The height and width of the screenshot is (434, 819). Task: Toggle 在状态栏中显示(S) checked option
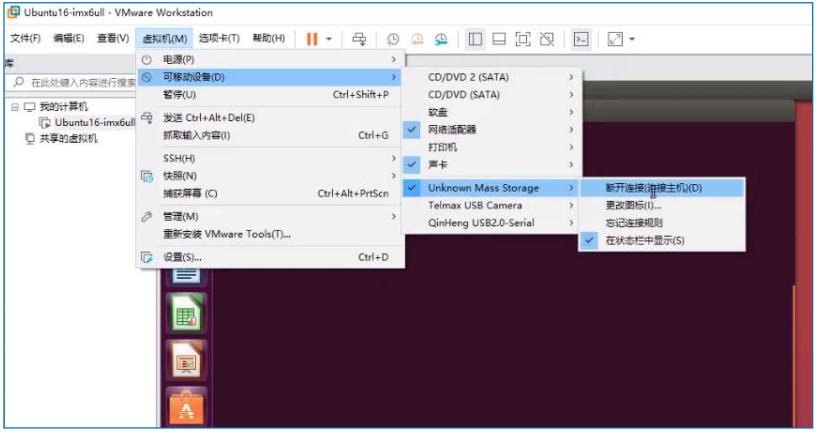tap(662, 241)
